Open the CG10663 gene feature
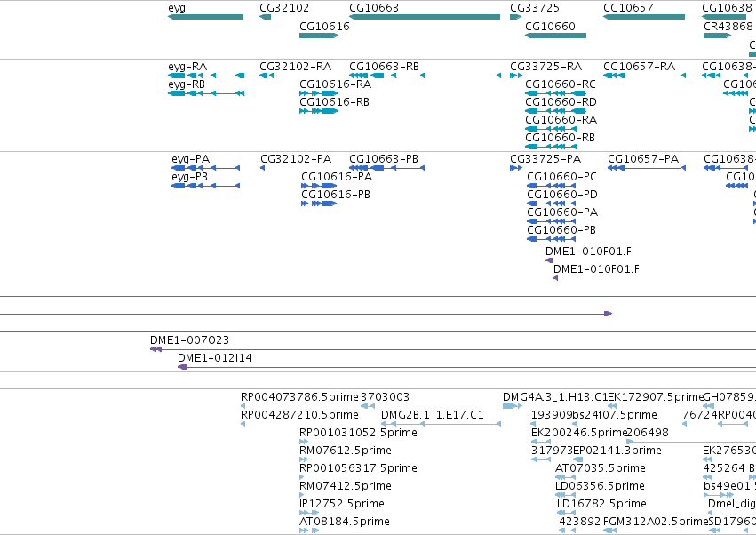The height and width of the screenshot is (535, 756). [425, 17]
